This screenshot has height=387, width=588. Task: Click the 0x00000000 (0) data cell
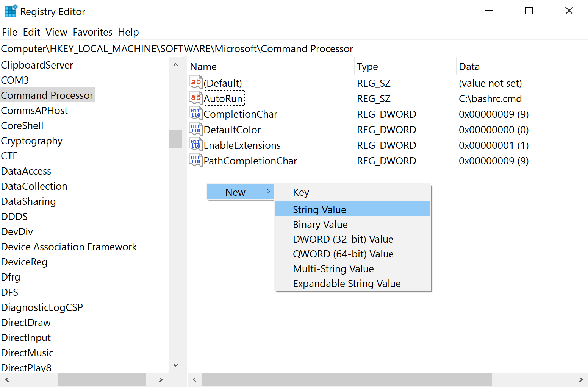point(494,130)
